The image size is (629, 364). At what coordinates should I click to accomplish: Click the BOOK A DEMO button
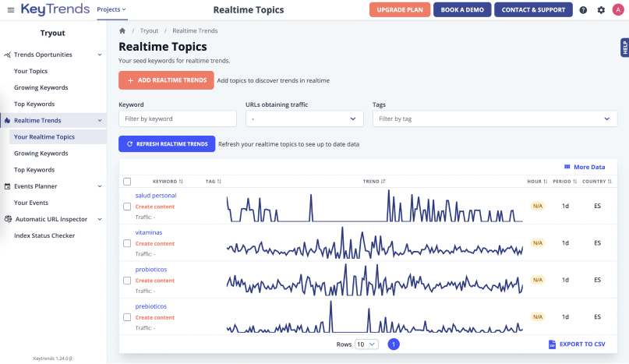point(462,9)
